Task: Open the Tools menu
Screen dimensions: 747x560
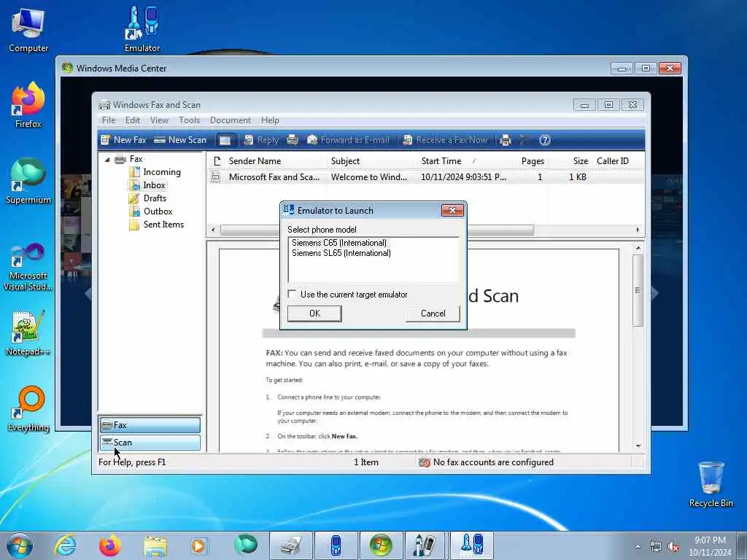Action: tap(189, 120)
